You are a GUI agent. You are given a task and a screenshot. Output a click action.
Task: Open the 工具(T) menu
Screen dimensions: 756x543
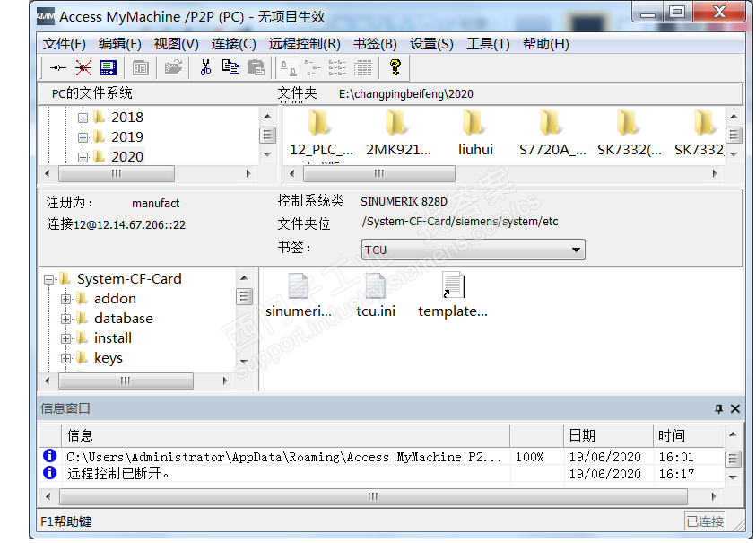[488, 44]
